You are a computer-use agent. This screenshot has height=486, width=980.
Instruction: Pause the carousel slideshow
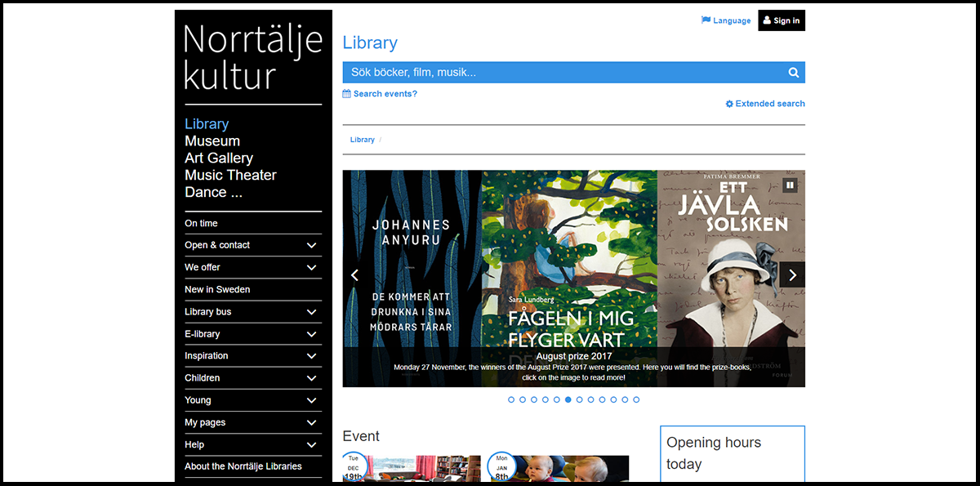tap(790, 185)
